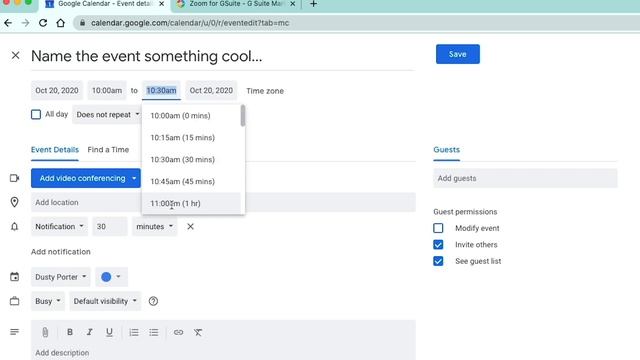Open the blue event color picker
Viewport: 640px width, 360px height.
pyautogui.click(x=111, y=277)
